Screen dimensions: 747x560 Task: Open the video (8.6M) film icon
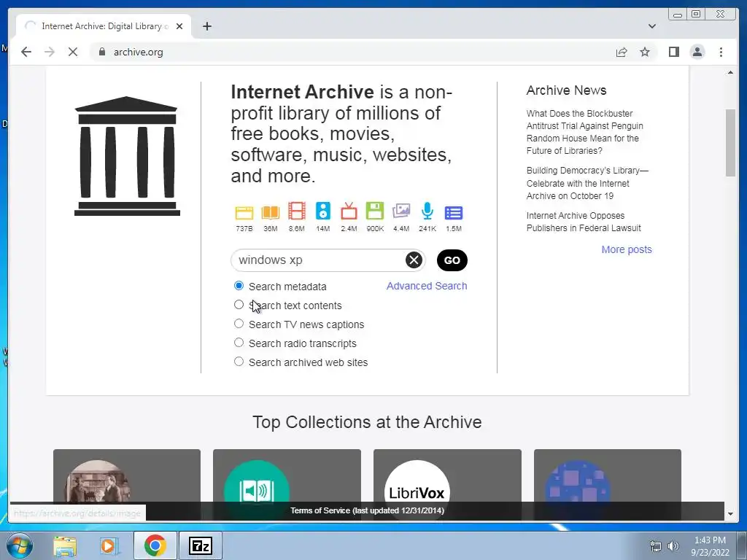[296, 211]
